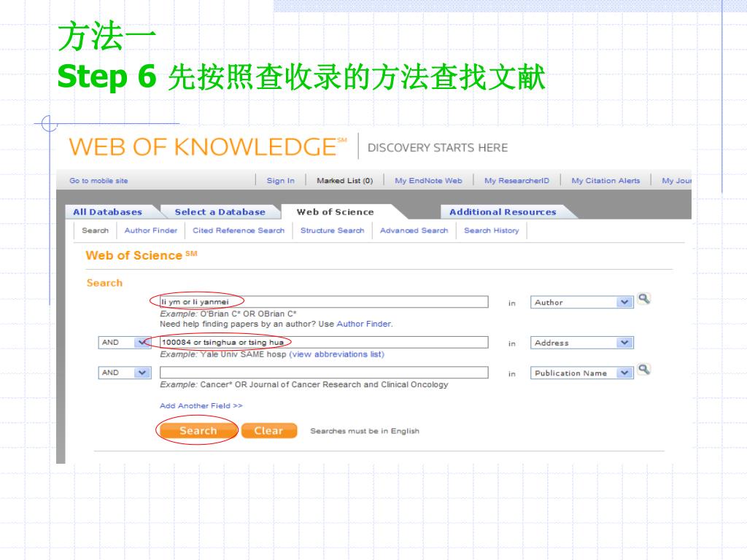Image resolution: width=747 pixels, height=560 pixels.
Task: Open the AND operator dropdown for Address row
Action: [x=124, y=343]
